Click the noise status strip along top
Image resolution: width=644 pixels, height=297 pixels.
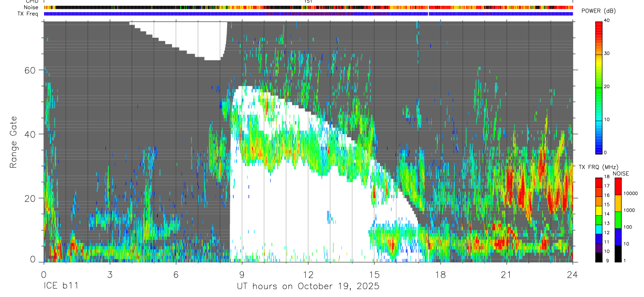point(308,7)
